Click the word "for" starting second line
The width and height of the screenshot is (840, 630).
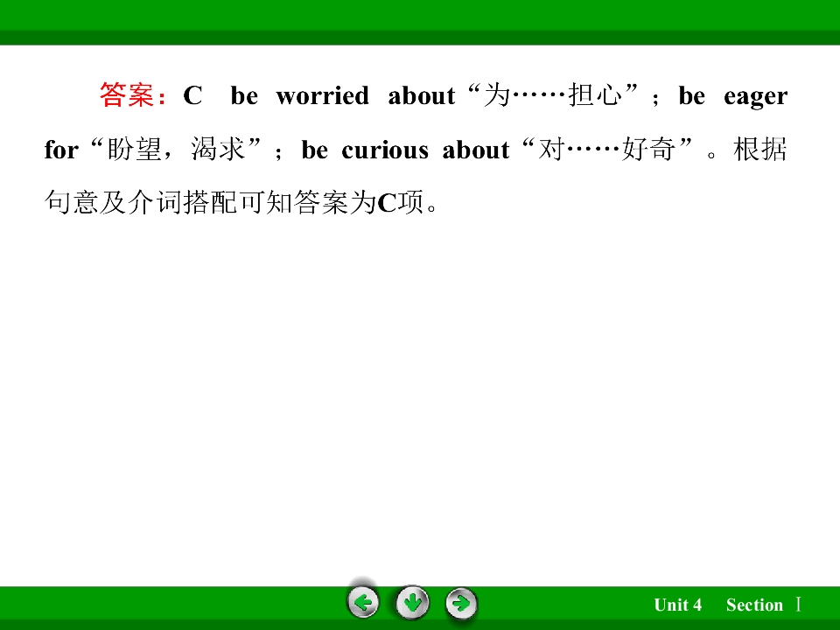pyautogui.click(x=61, y=150)
